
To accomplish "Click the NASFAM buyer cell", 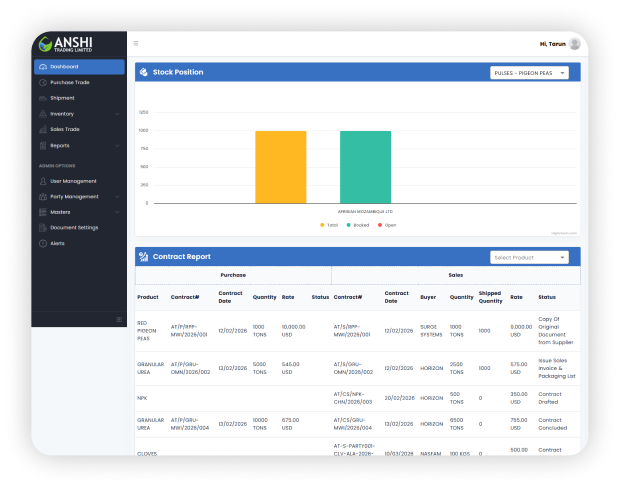I will (x=431, y=454).
